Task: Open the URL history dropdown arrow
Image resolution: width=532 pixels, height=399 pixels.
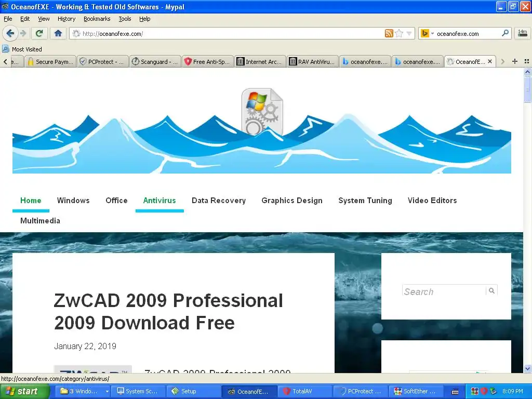Action: pos(409,34)
